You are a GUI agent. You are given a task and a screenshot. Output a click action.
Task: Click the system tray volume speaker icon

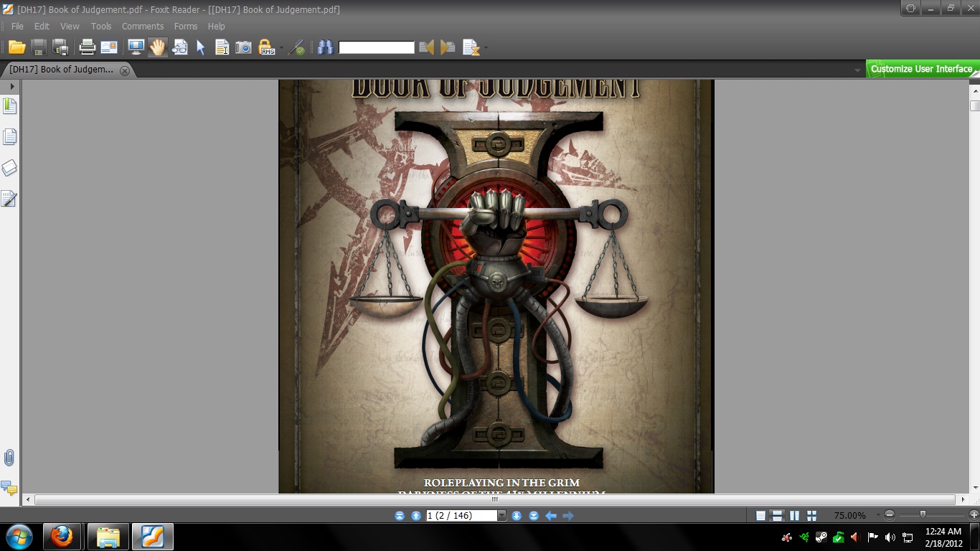coord(890,537)
